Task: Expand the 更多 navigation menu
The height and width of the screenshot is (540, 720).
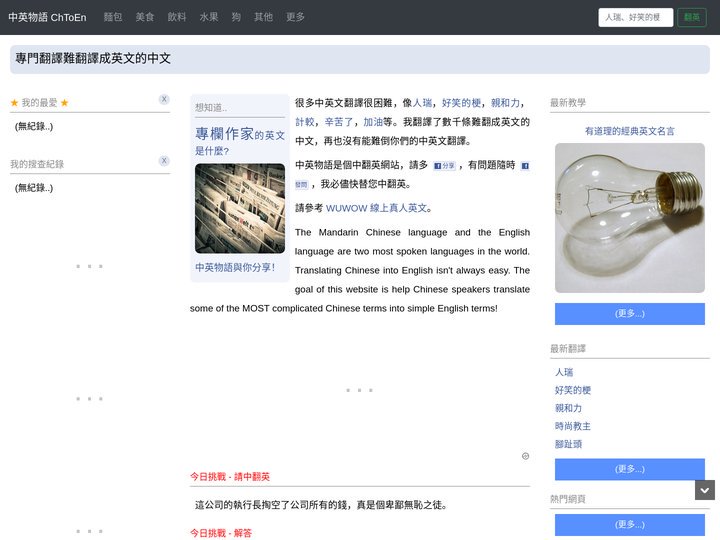Action: click(x=295, y=17)
